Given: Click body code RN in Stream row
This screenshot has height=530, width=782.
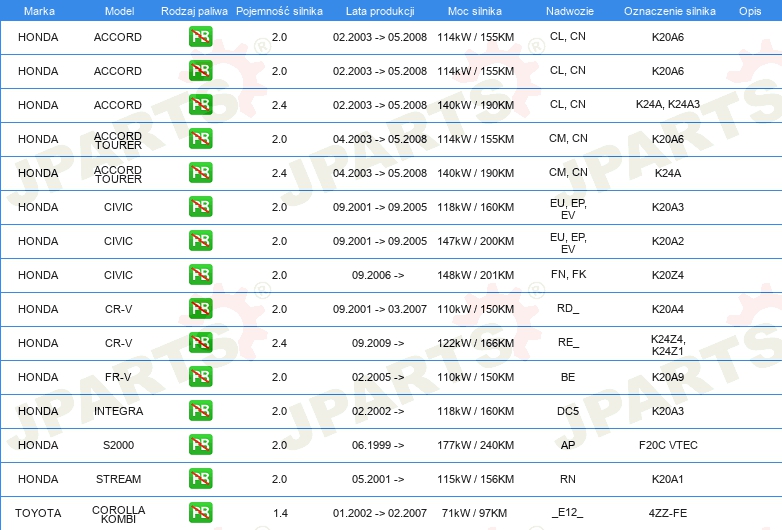Looking at the screenshot, I should [x=568, y=479].
